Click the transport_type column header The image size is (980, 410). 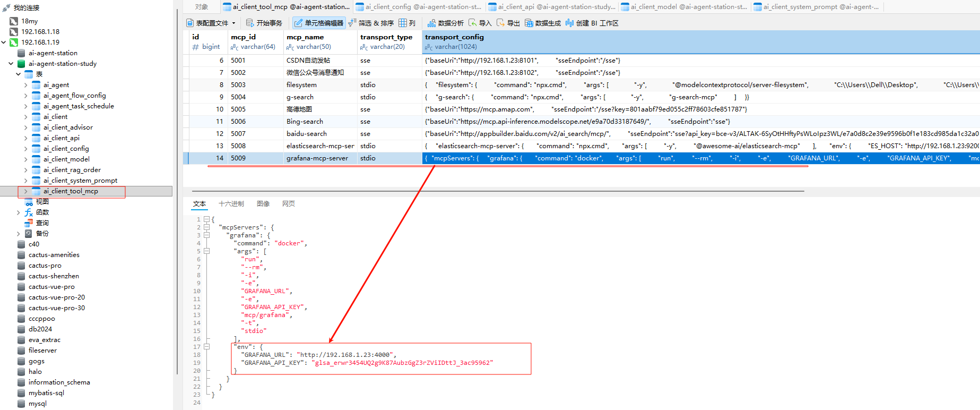click(386, 37)
